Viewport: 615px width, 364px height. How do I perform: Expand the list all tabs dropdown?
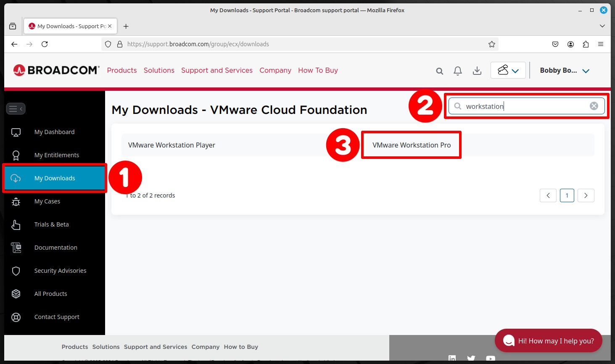[x=602, y=26]
